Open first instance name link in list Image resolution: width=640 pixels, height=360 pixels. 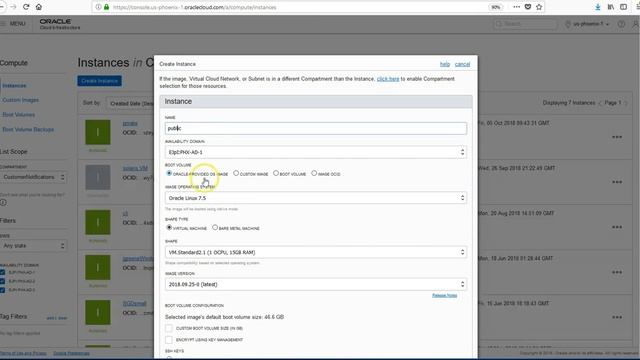tap(130, 123)
